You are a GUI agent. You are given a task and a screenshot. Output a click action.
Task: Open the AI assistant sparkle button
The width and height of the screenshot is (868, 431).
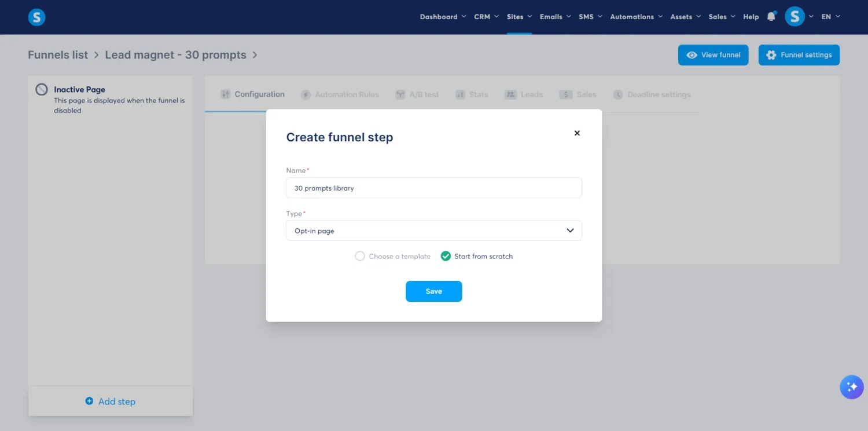(x=851, y=388)
